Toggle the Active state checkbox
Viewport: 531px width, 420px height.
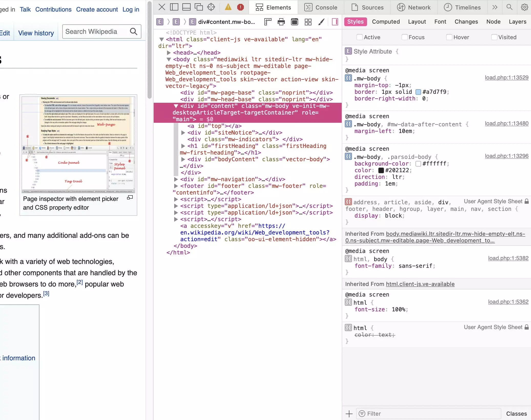359,37
